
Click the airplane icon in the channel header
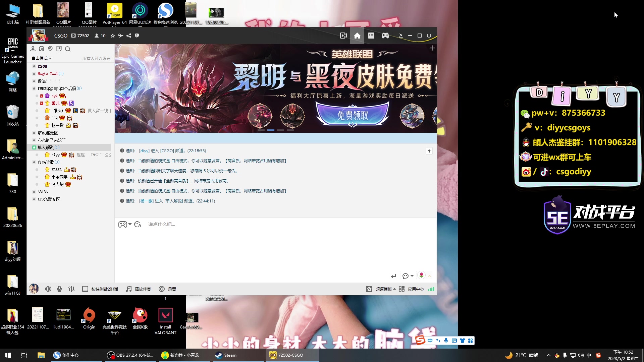coord(121,36)
